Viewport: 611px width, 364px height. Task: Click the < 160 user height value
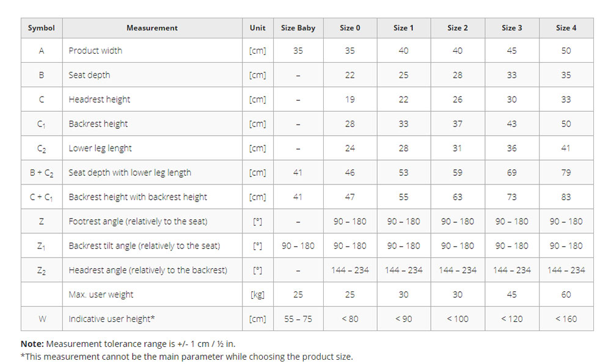[566, 319]
